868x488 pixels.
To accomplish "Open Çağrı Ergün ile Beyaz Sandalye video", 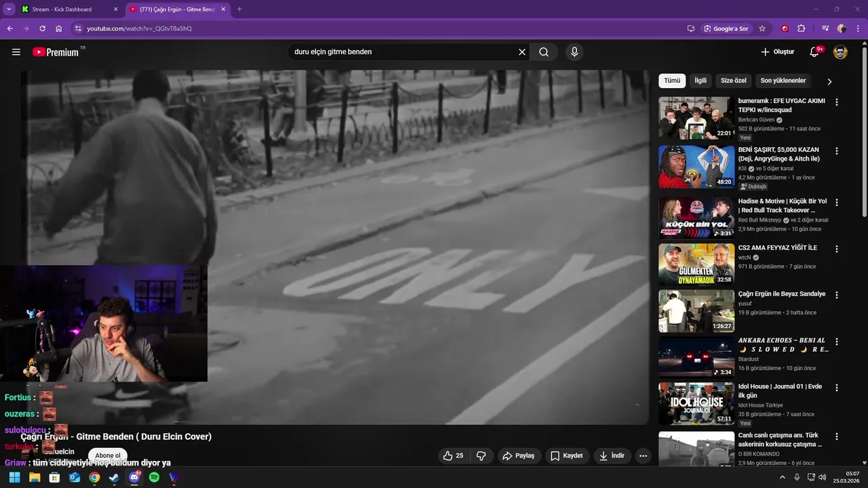I will (x=782, y=293).
